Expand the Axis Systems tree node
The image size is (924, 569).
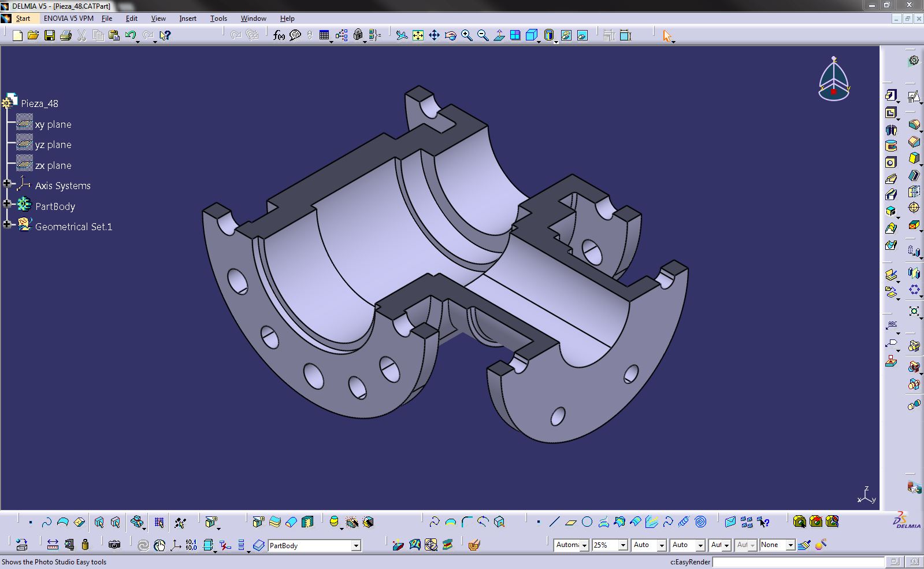click(x=8, y=183)
